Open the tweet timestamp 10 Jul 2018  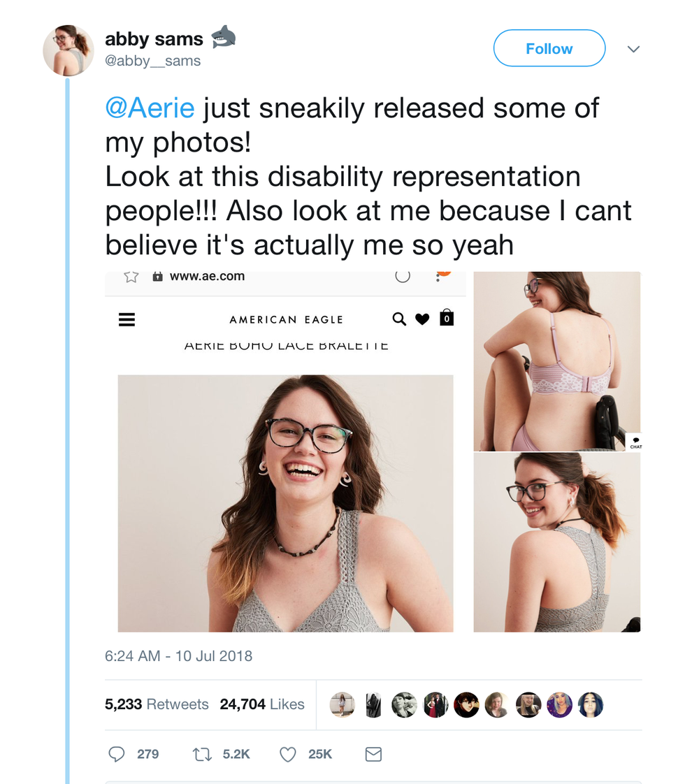click(x=178, y=656)
